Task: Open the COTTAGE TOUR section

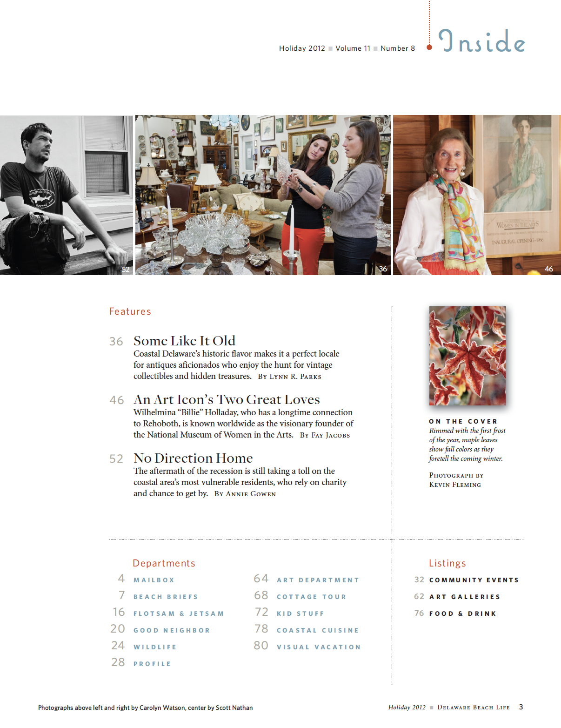Action: [312, 597]
